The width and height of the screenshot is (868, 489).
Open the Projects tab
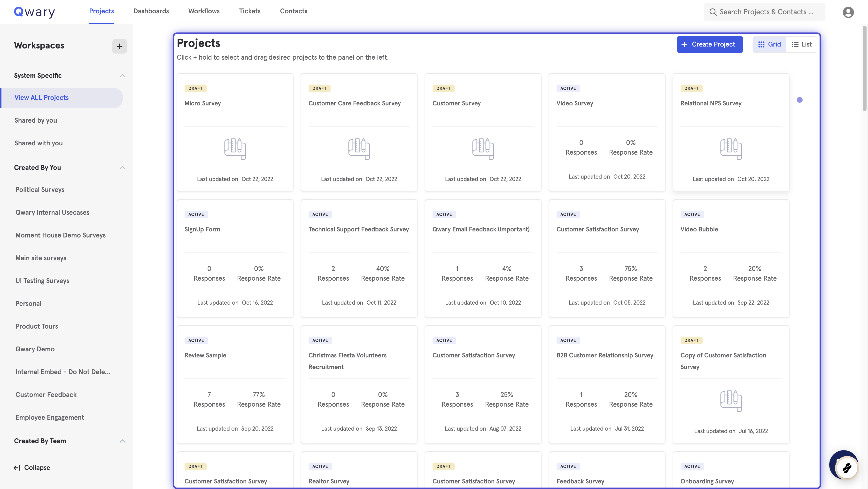101,11
